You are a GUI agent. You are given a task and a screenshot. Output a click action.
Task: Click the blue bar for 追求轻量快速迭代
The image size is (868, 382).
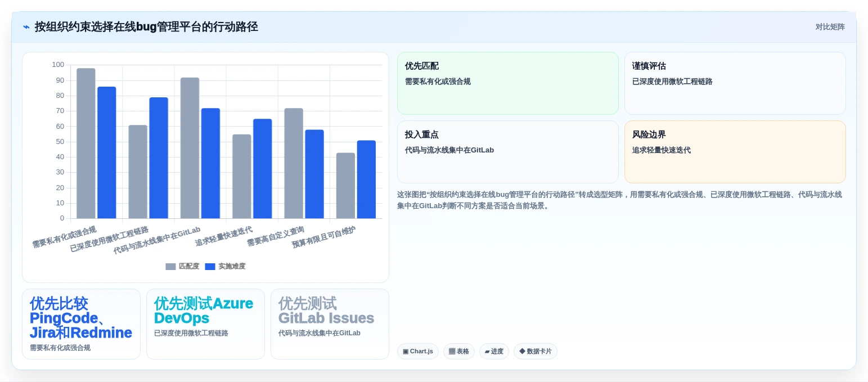(x=263, y=169)
